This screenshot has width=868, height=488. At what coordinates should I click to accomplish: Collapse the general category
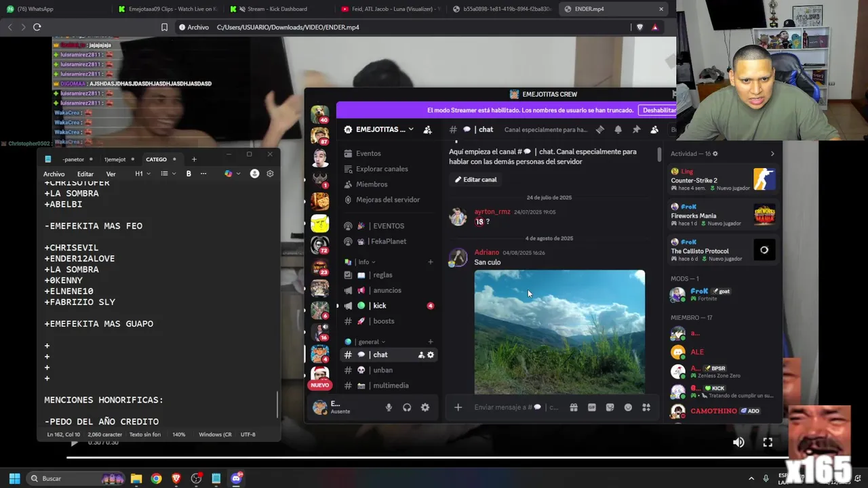pyautogui.click(x=372, y=342)
